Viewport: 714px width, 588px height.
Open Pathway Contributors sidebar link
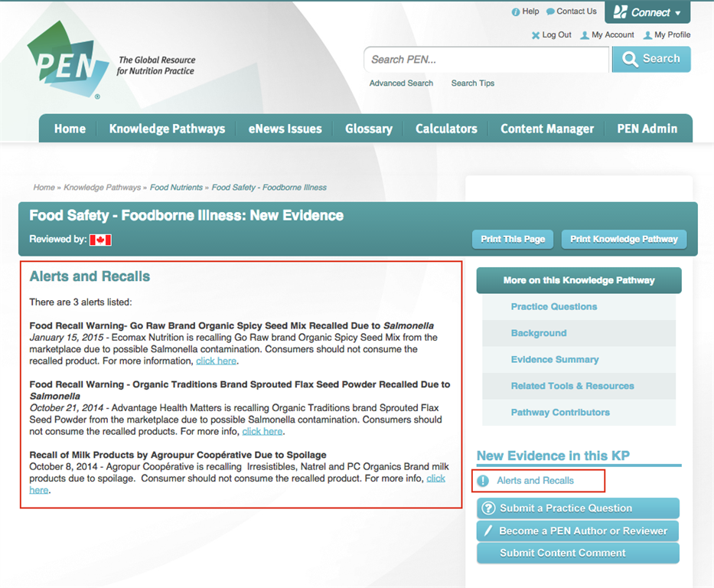pyautogui.click(x=560, y=412)
